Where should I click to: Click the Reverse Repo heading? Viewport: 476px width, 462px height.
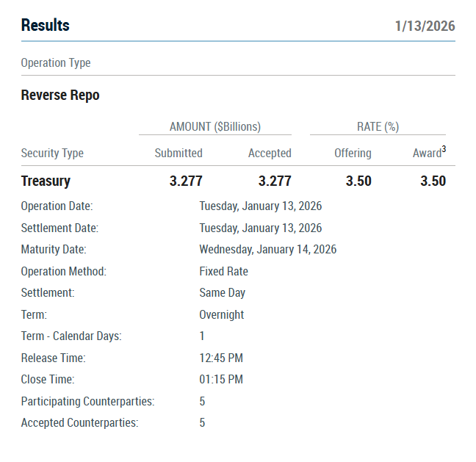coord(60,95)
